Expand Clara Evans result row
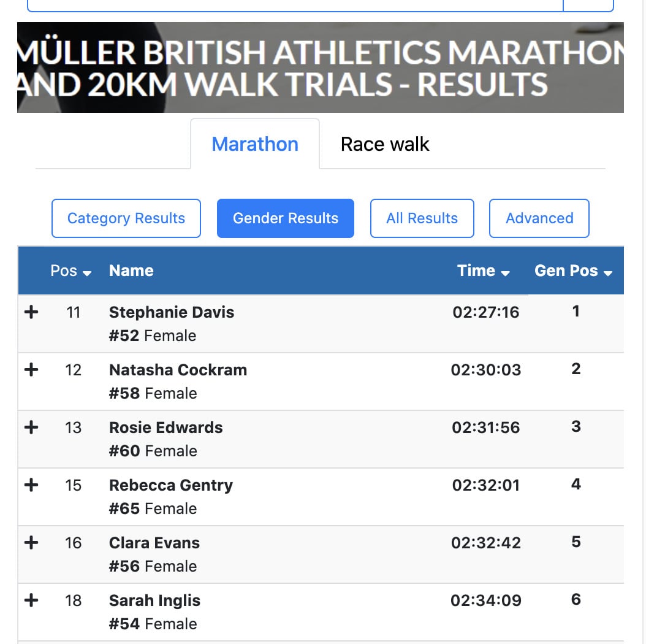The width and height of the screenshot is (646, 644). tap(31, 543)
